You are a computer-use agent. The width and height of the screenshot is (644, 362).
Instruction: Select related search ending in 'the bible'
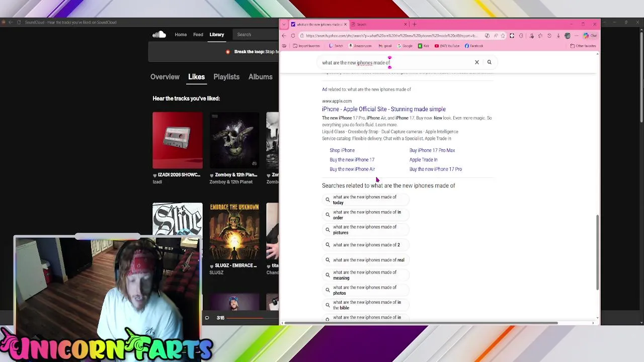pyautogui.click(x=367, y=305)
